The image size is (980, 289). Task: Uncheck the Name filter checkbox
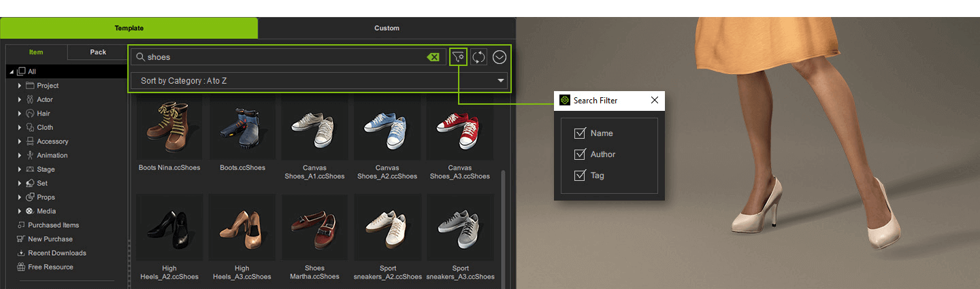580,133
